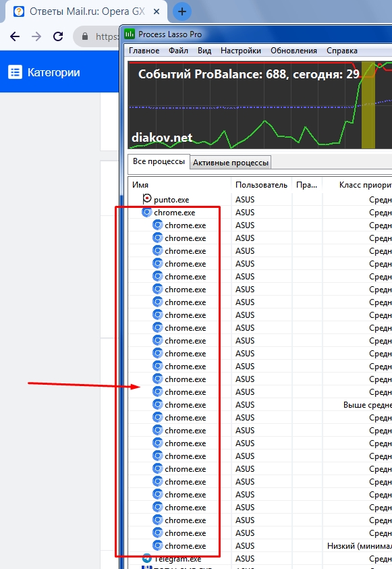Click the browser forward arrow
Viewport: 392px width, 569px height.
pyautogui.click(x=36, y=36)
